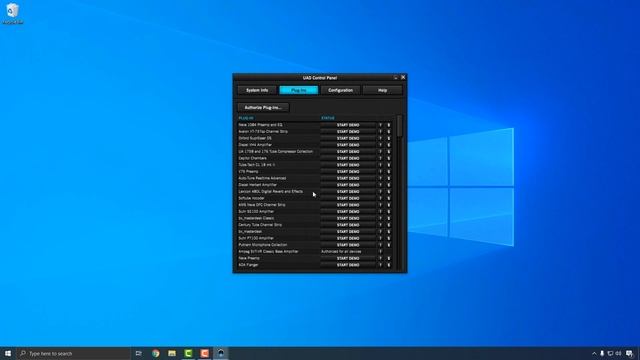Open help for Diezel Herbert Amplifier
Viewport: 640px width, 360px height.
pos(380,185)
